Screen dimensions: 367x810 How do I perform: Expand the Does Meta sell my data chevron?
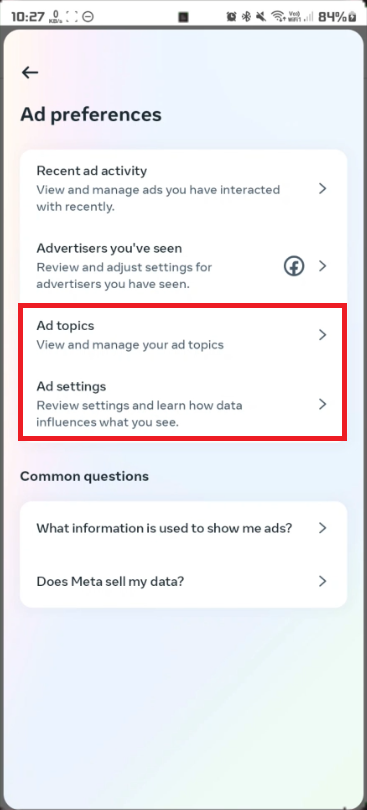(323, 581)
